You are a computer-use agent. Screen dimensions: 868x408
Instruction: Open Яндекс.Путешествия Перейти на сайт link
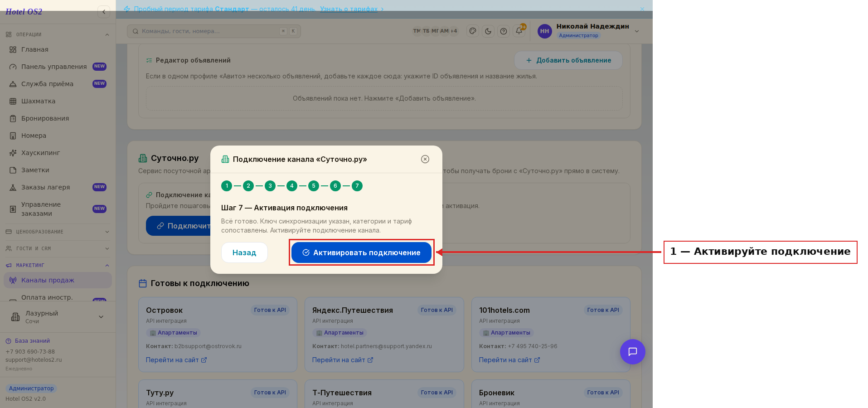coord(343,360)
